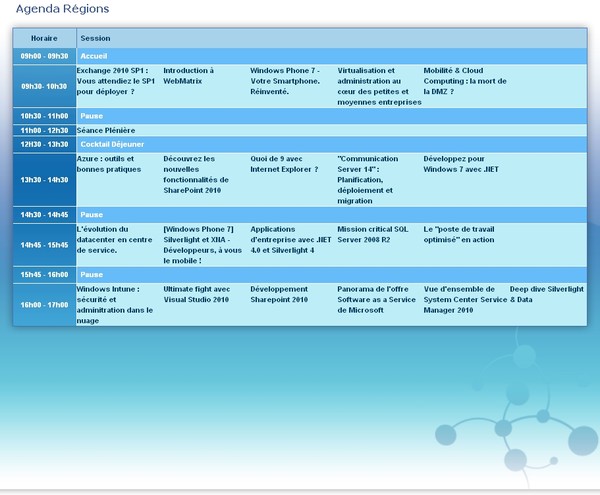Open Ultimate fight avec Visual Studio 2010

(197, 294)
